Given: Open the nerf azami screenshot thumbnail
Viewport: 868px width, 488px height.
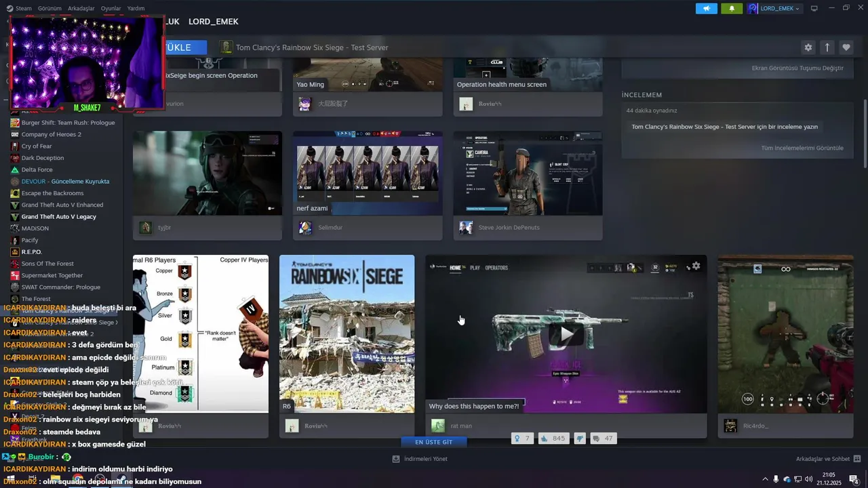Looking at the screenshot, I should coord(368,174).
